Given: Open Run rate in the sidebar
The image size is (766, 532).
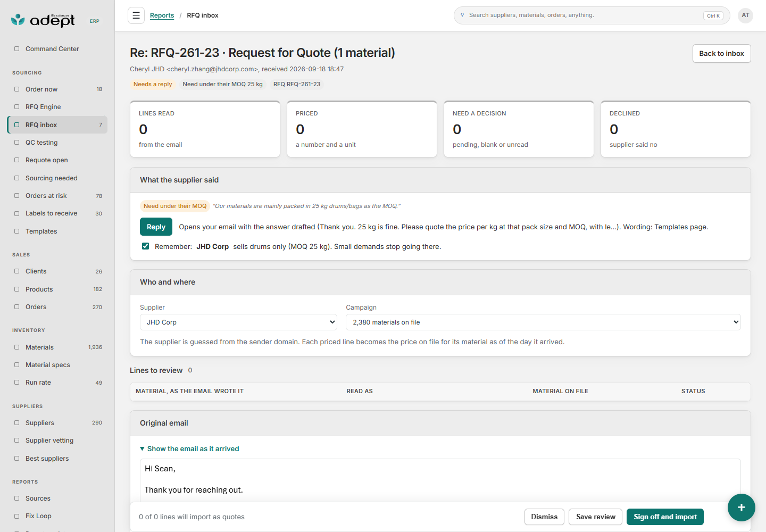Looking at the screenshot, I should point(57,383).
